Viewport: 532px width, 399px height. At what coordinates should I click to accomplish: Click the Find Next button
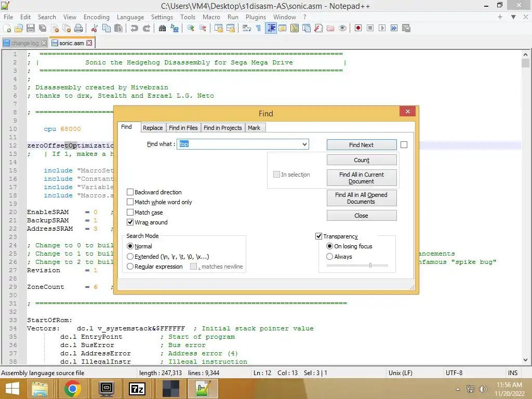(362, 145)
